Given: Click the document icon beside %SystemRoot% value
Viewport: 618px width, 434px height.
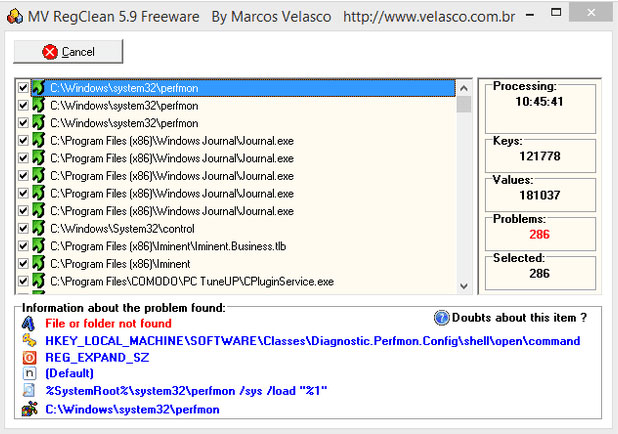Looking at the screenshot, I should (x=29, y=390).
